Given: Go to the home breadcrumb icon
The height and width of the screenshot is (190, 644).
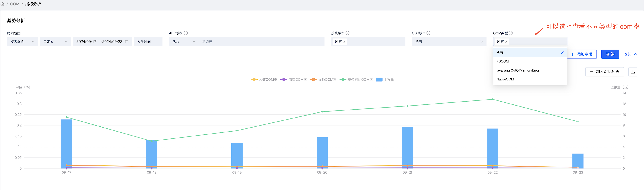Looking at the screenshot, I should tap(3, 4).
